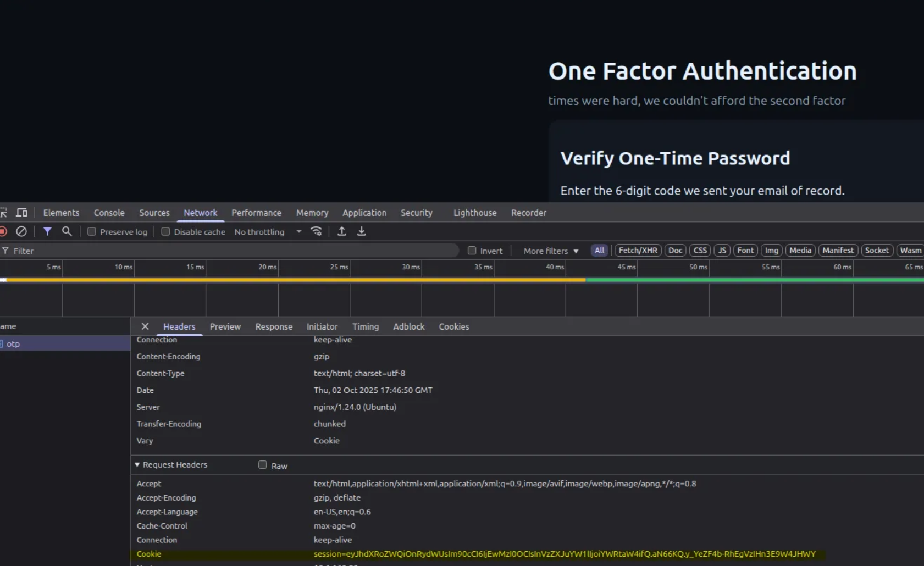
Task: Filter requests by Fetch/XHR
Action: [638, 250]
